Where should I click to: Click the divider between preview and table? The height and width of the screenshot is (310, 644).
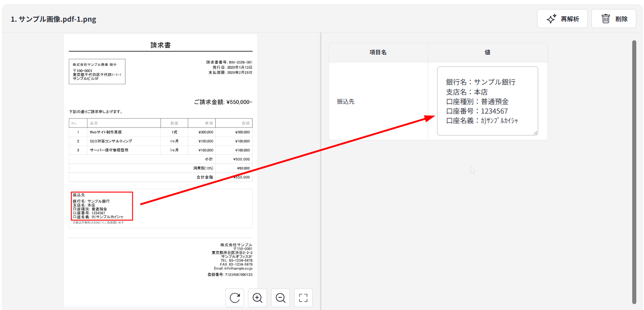tap(321, 171)
